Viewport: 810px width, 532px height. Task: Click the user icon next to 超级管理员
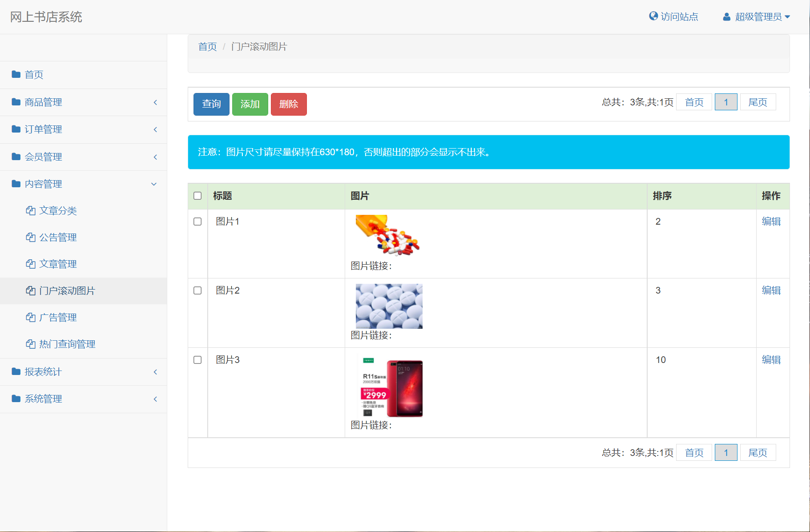pos(726,16)
